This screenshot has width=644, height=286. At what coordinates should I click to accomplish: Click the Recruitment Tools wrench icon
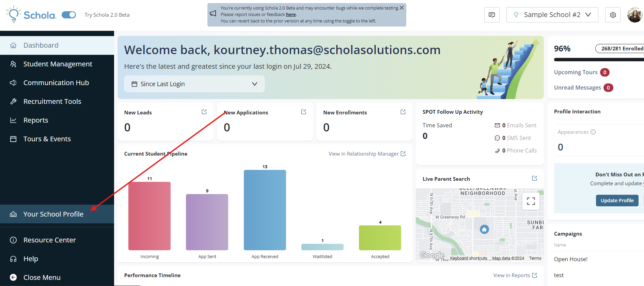[x=13, y=101]
